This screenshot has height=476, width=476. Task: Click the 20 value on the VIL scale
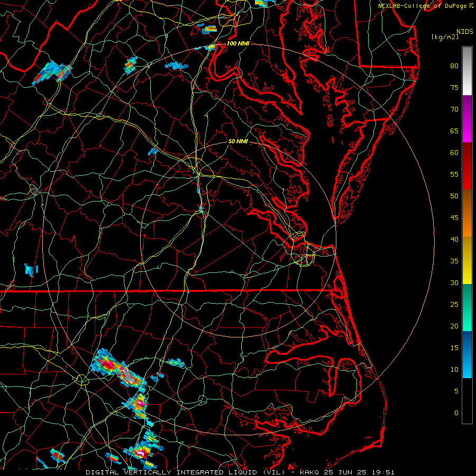pyautogui.click(x=454, y=326)
